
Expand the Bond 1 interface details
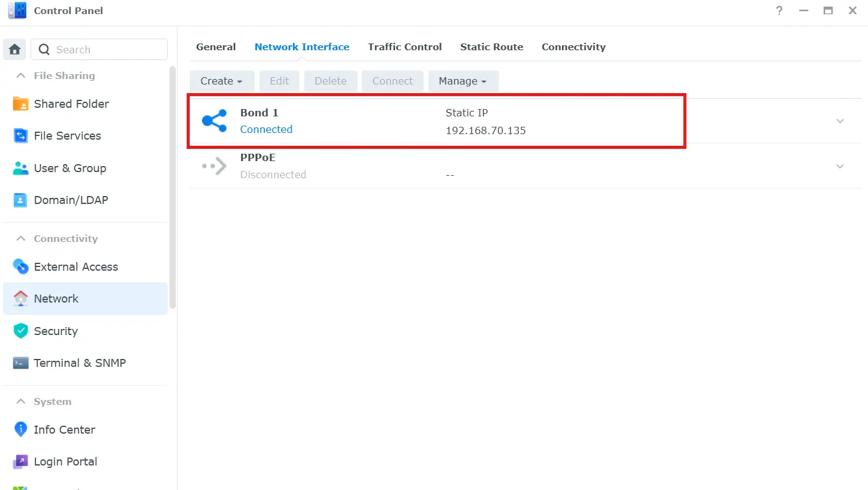(x=840, y=121)
